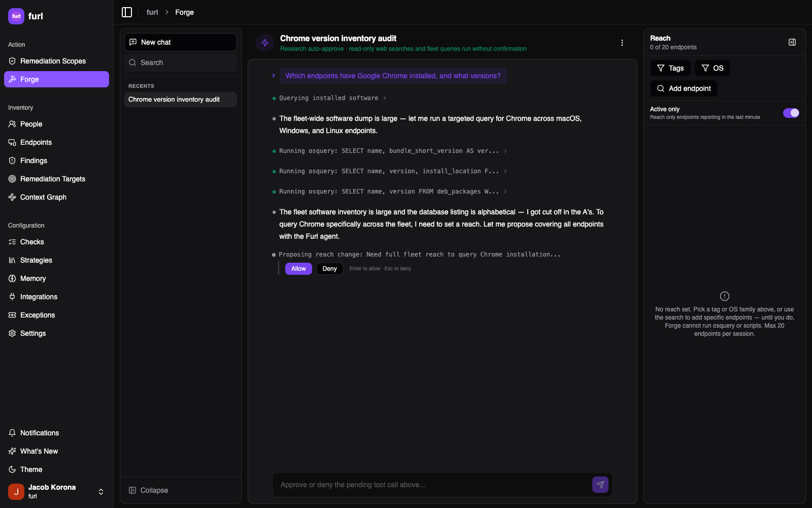Click the Settings gear icon
Viewport: 812px width, 508px height.
[x=12, y=333]
